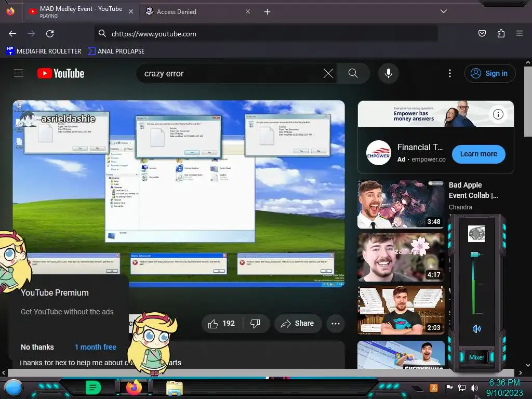Image resolution: width=532 pixels, height=399 pixels.
Task: Dismiss Premium offer with No thanks
Action: tap(37, 347)
